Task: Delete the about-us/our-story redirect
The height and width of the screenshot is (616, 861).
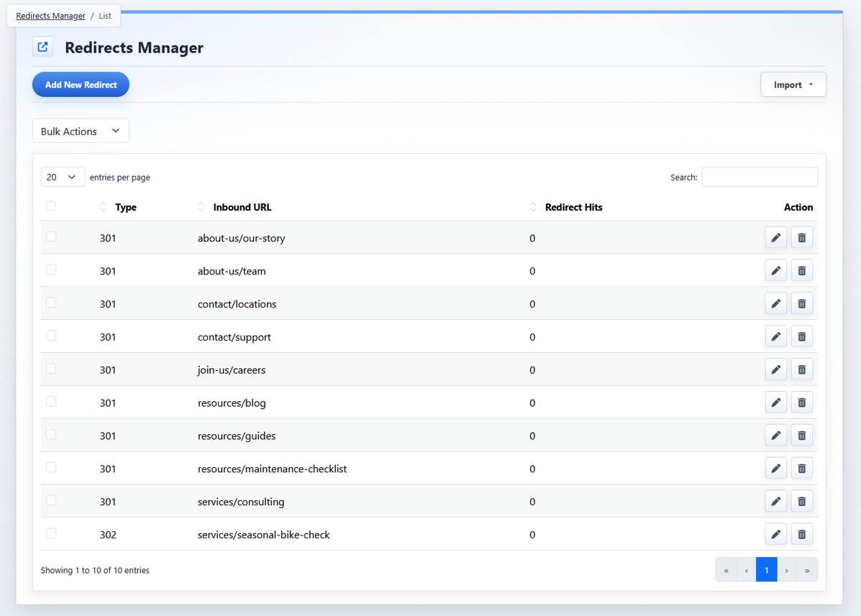Action: point(802,237)
